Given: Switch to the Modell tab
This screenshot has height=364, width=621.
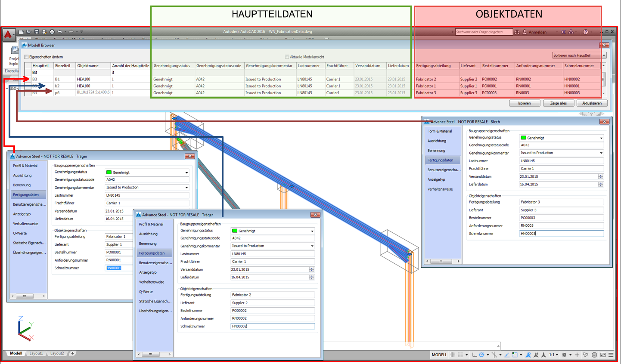Looking at the screenshot, I should tap(16, 353).
